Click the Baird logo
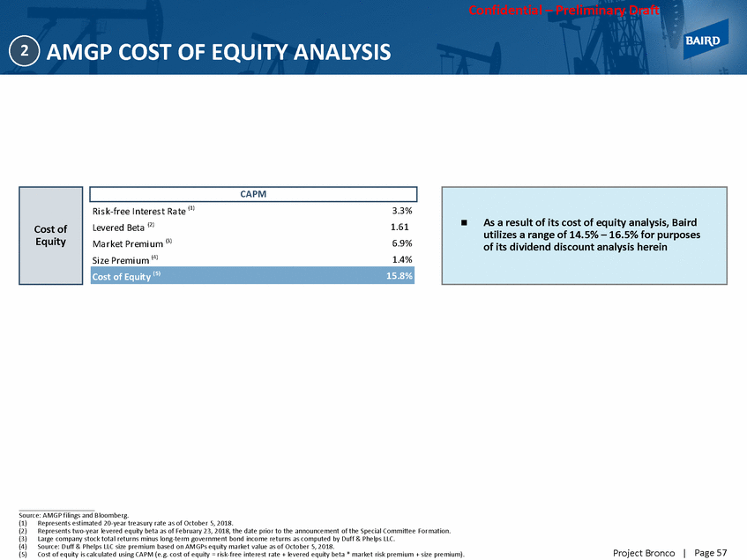 (x=706, y=40)
